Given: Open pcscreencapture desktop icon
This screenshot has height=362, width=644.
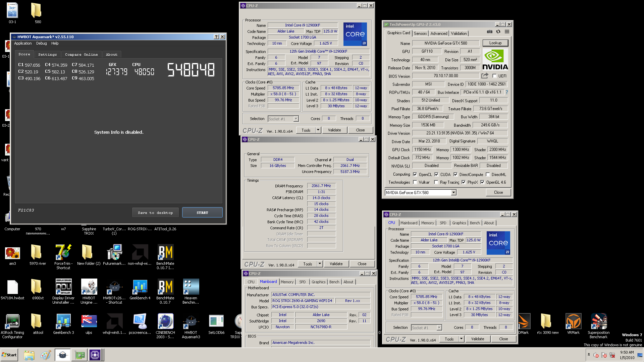Looking at the screenshot, I should tap(140, 321).
